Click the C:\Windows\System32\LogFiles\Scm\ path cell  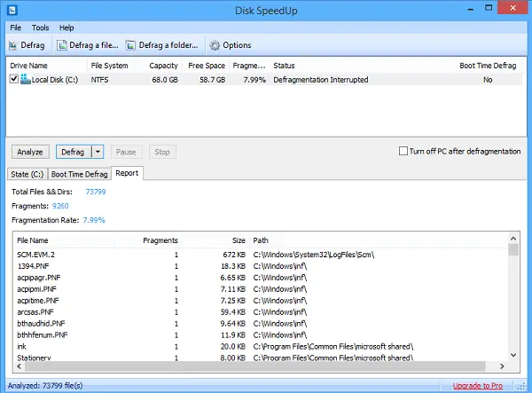click(x=314, y=255)
